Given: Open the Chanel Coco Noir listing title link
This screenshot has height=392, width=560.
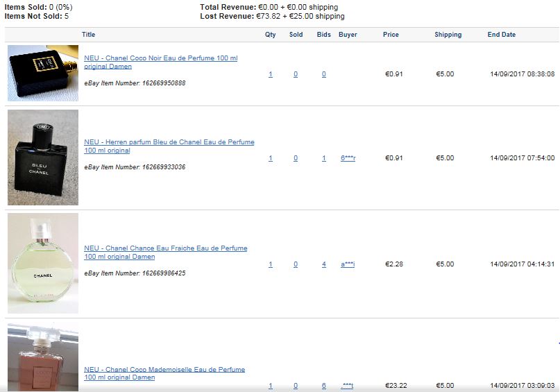Looking at the screenshot, I should [x=161, y=62].
